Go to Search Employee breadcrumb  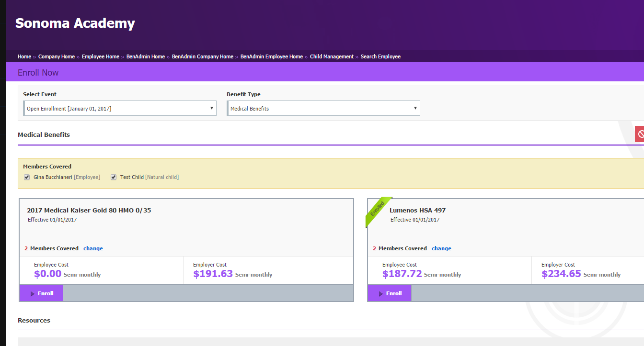tap(380, 56)
